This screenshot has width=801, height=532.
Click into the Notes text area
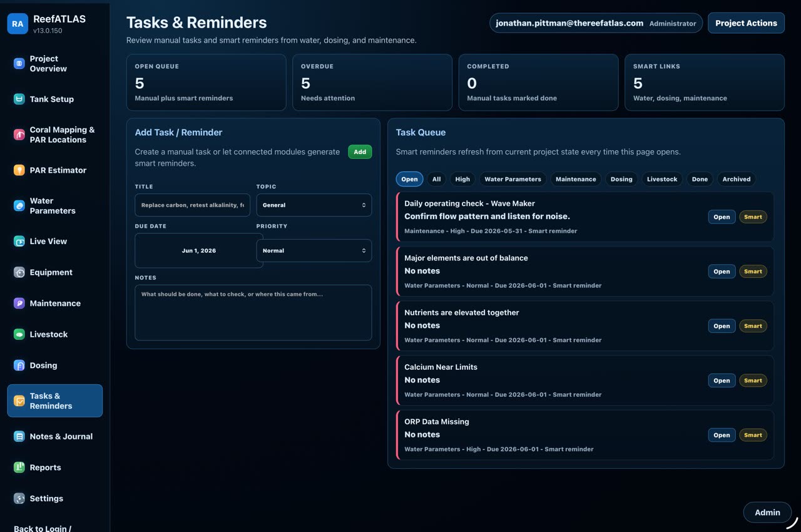pos(253,312)
